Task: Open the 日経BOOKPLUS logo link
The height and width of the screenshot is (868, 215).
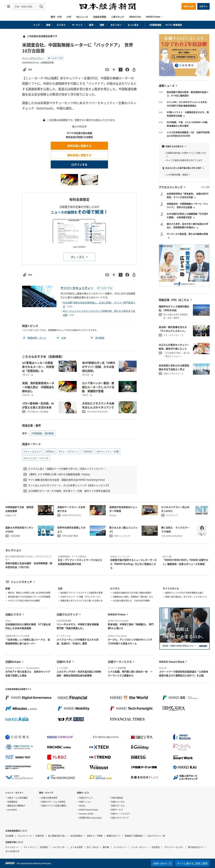Action: click(x=144, y=777)
